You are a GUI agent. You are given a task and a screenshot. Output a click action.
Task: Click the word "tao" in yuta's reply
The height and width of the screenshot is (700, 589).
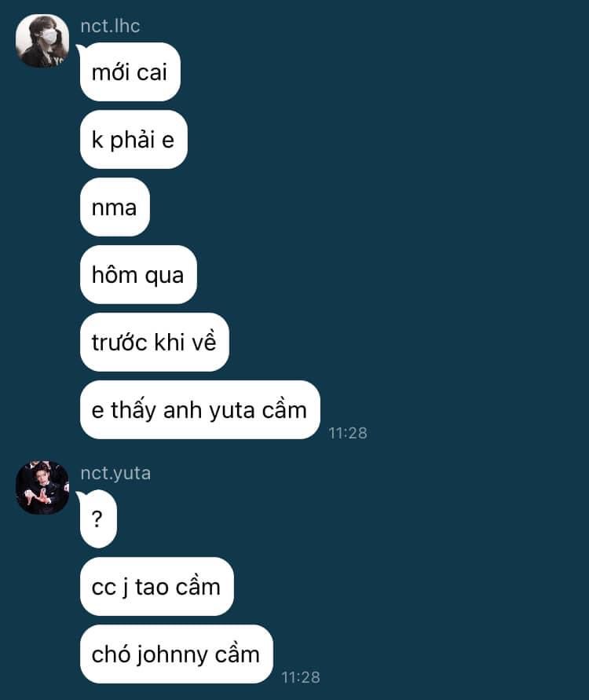click(152, 588)
